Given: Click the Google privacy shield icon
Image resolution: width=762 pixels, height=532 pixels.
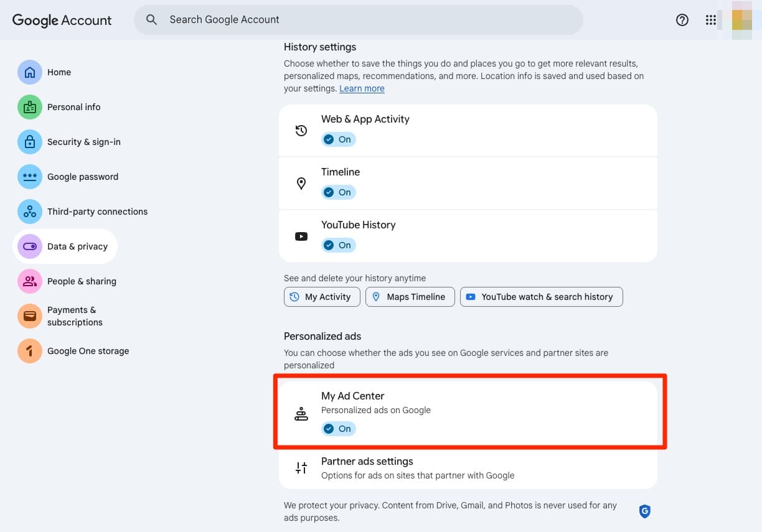Looking at the screenshot, I should point(645,511).
